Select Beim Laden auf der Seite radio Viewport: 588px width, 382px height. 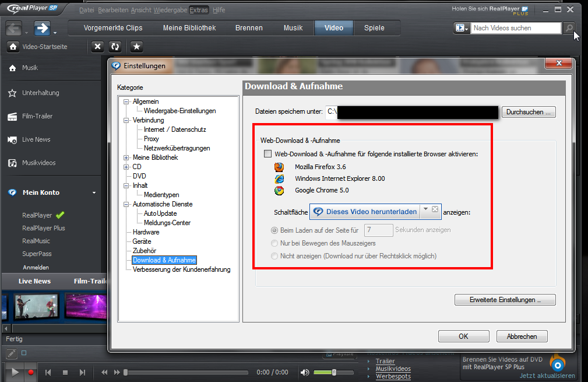pyautogui.click(x=274, y=230)
